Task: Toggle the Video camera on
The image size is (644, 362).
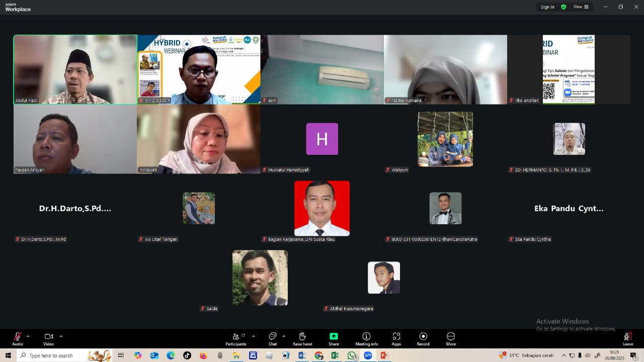Action: 48,339
